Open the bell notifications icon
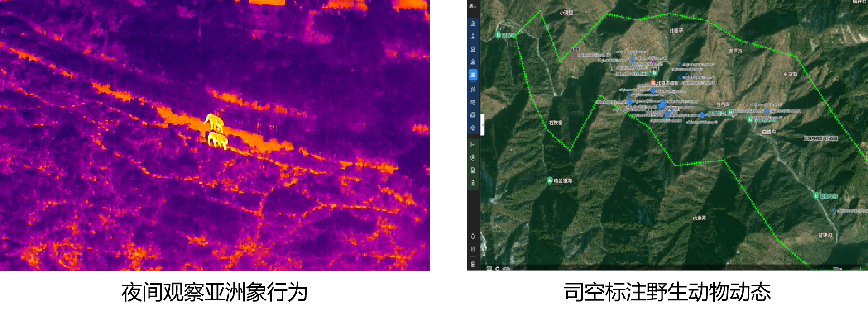Viewport: 868px width, 313px height. (473, 237)
